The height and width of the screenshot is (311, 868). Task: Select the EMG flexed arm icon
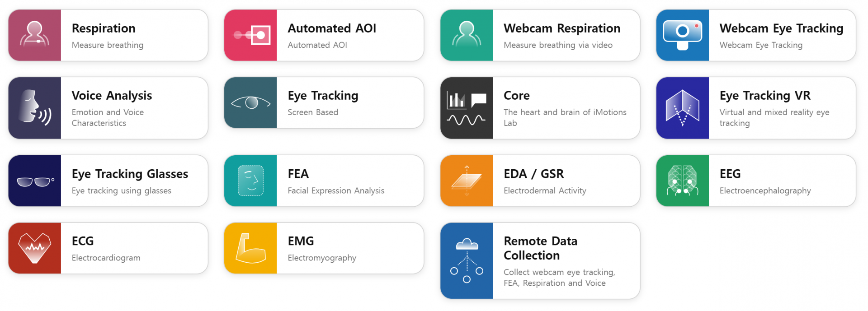click(251, 248)
